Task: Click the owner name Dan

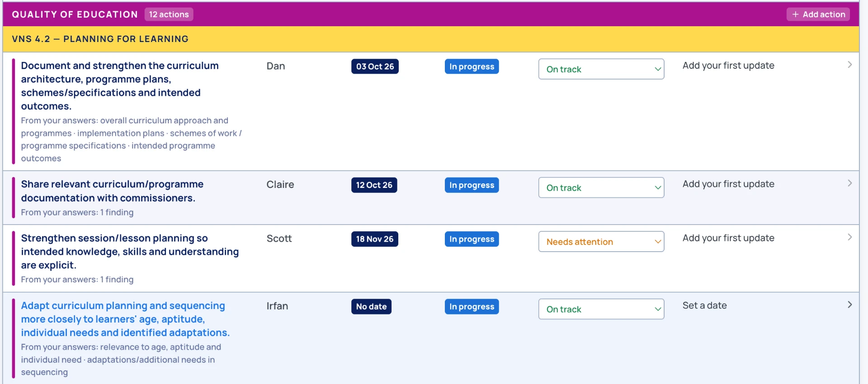Action: pos(276,66)
